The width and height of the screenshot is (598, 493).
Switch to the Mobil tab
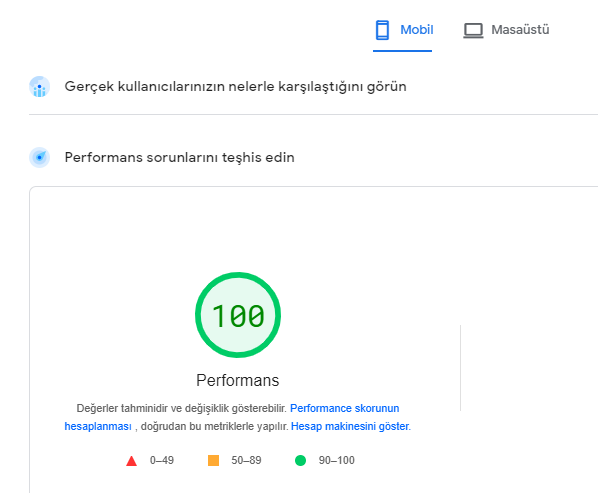403,30
